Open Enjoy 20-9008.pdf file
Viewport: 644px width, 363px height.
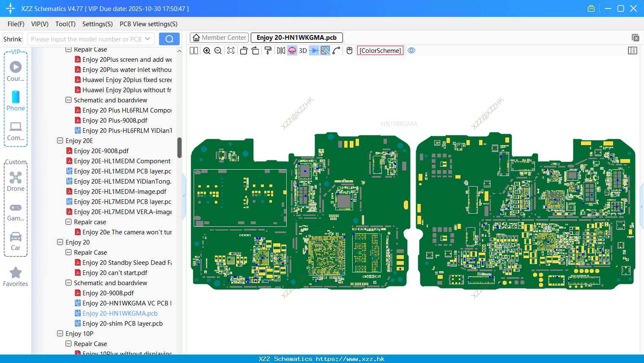(108, 293)
